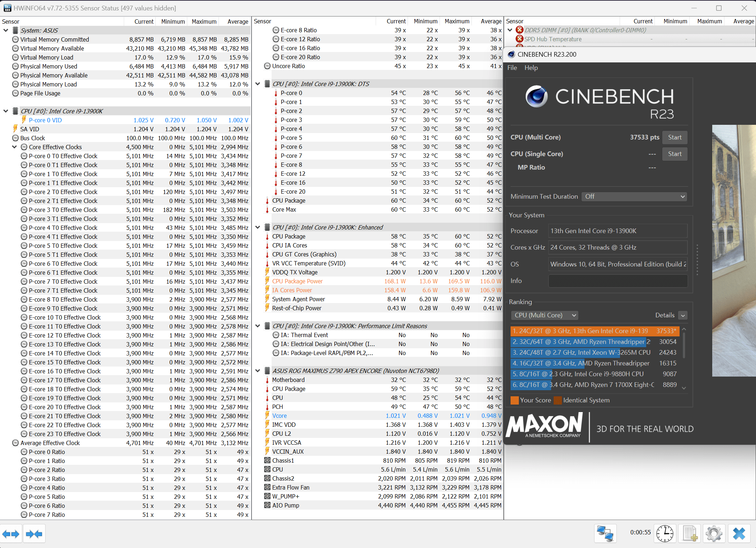Click the Cinebench R23 logo sphere
This screenshot has height=548, width=756.
click(536, 97)
